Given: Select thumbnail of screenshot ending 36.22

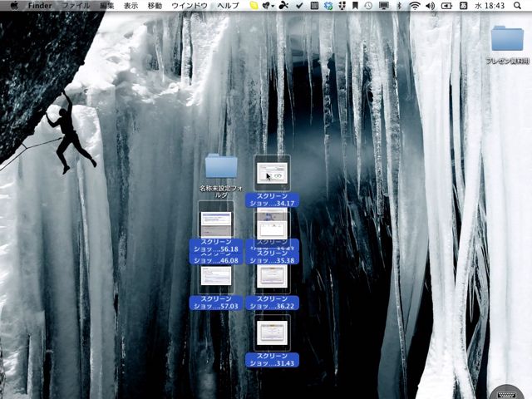Looking at the screenshot, I should pyautogui.click(x=272, y=277).
